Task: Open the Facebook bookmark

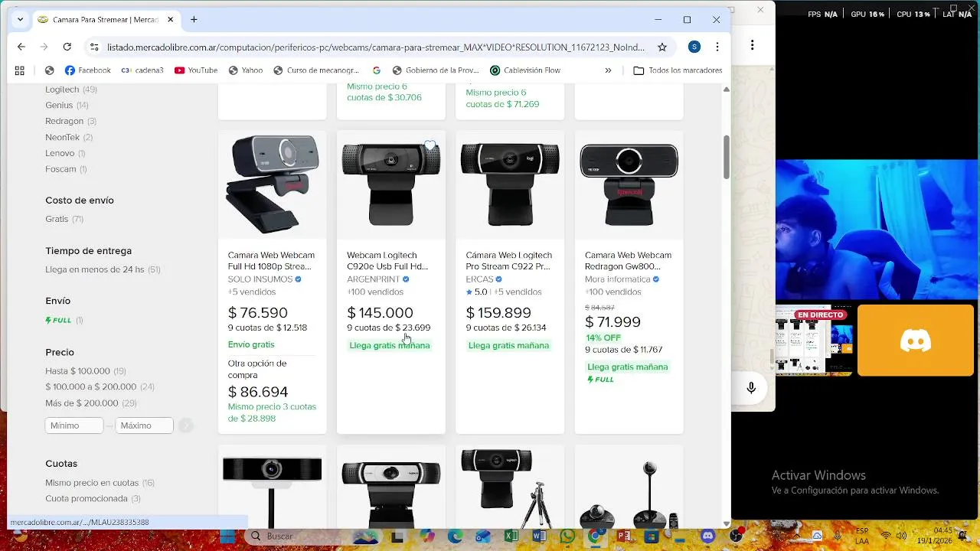Action: click(x=88, y=70)
